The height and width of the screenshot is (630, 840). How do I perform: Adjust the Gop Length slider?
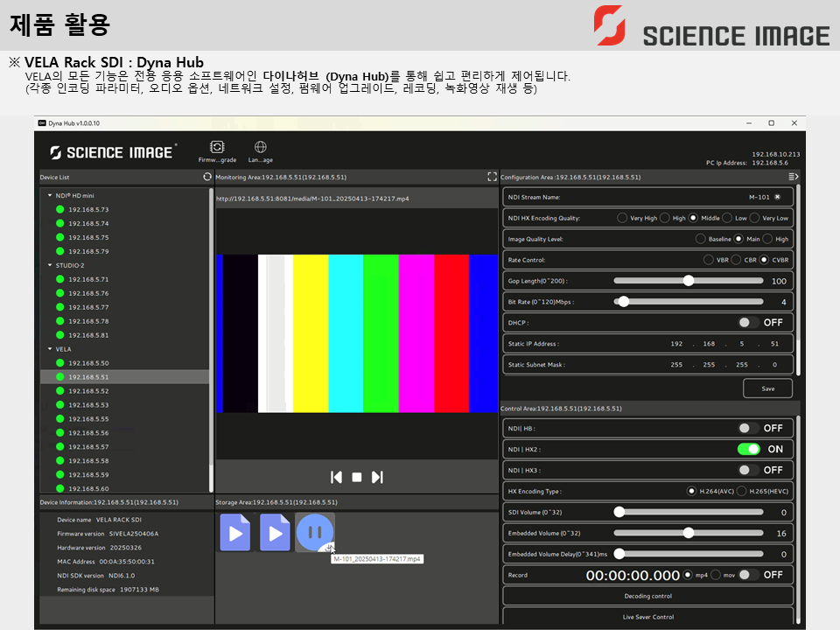point(689,281)
